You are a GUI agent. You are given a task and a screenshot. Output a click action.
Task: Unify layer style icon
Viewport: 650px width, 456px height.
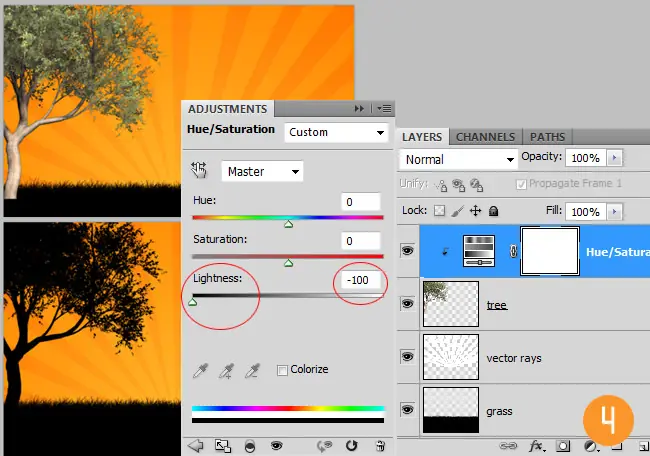pyautogui.click(x=477, y=185)
